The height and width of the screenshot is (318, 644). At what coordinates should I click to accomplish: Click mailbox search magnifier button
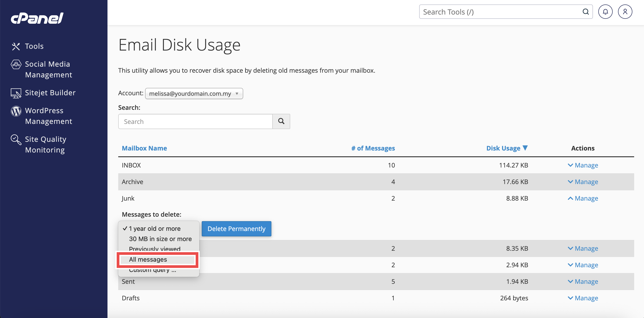tap(281, 121)
